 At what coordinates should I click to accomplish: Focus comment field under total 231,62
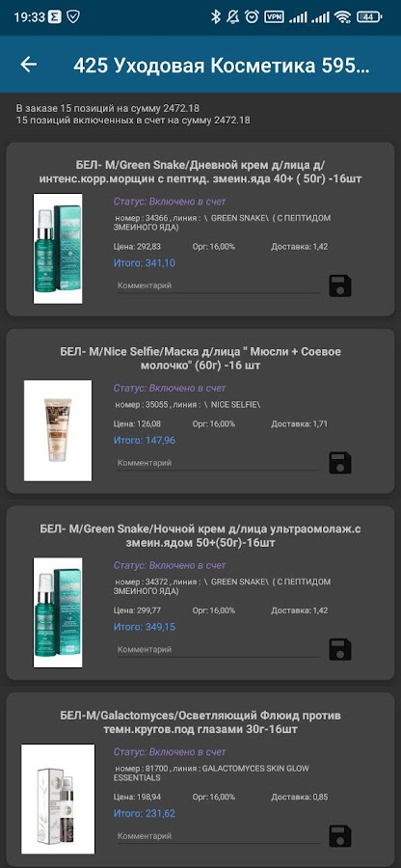click(219, 836)
